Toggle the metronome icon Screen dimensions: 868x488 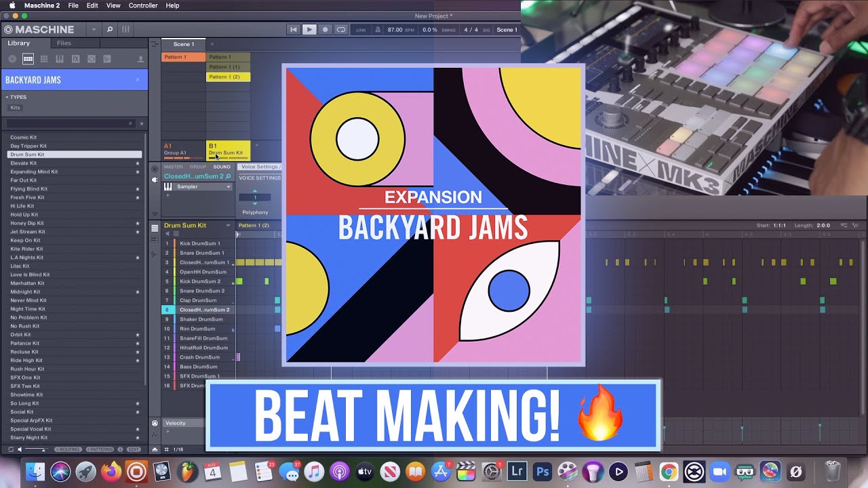tap(378, 30)
